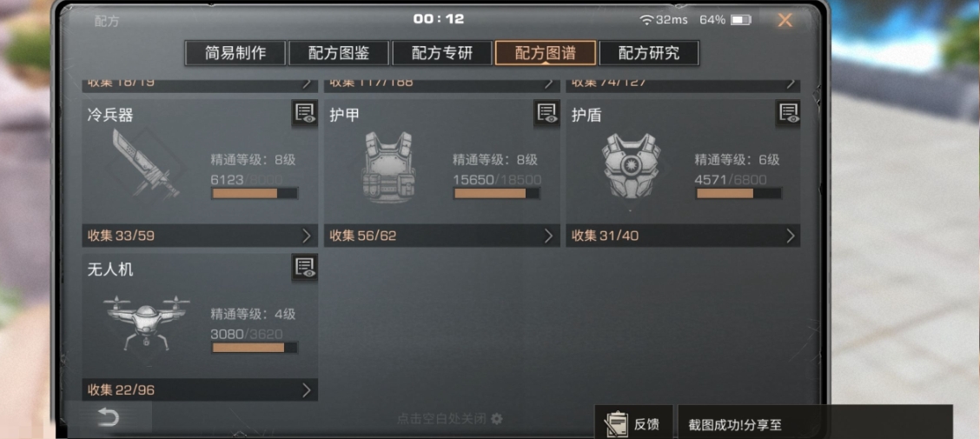Open the 护甲 detail list icon
Screen dimensions: 980x439
pos(546,113)
